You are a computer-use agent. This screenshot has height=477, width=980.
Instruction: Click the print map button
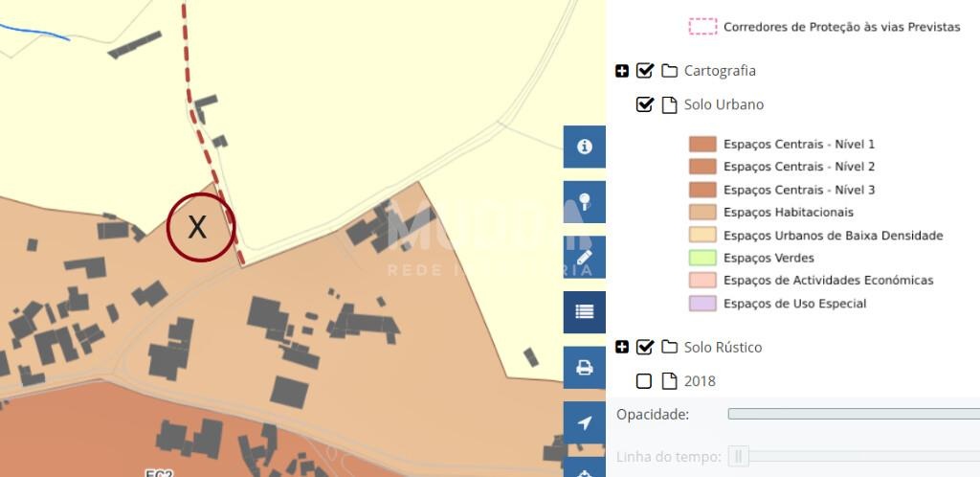click(x=584, y=368)
